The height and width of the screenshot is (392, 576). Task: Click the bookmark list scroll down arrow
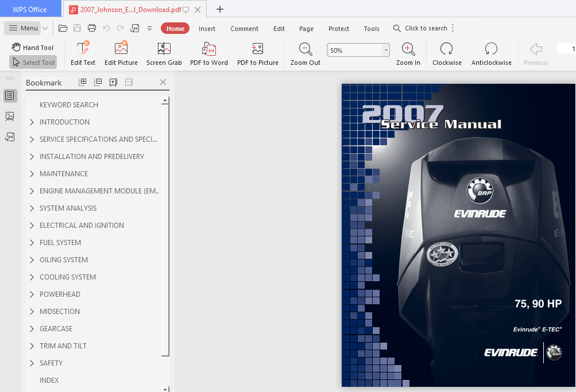tap(165, 389)
